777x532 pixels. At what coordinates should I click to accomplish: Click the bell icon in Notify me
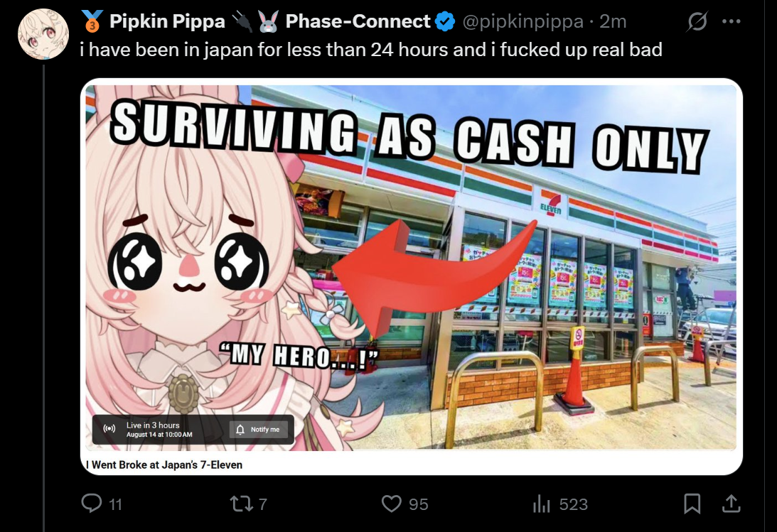[x=240, y=429]
